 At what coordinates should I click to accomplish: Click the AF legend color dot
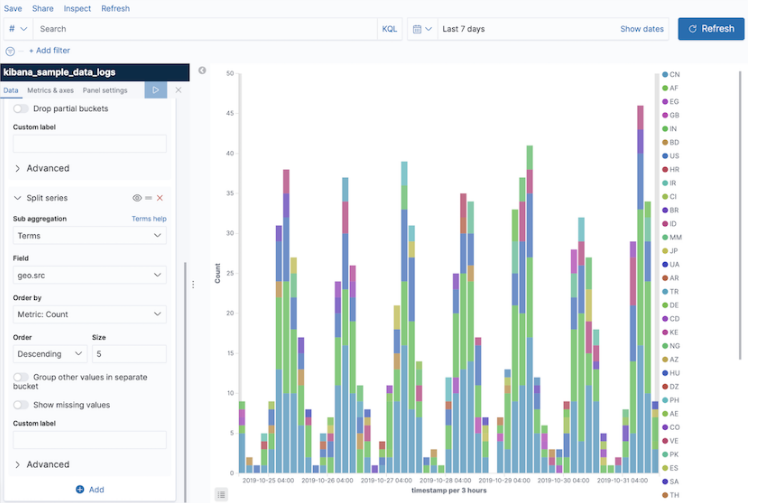pos(665,88)
